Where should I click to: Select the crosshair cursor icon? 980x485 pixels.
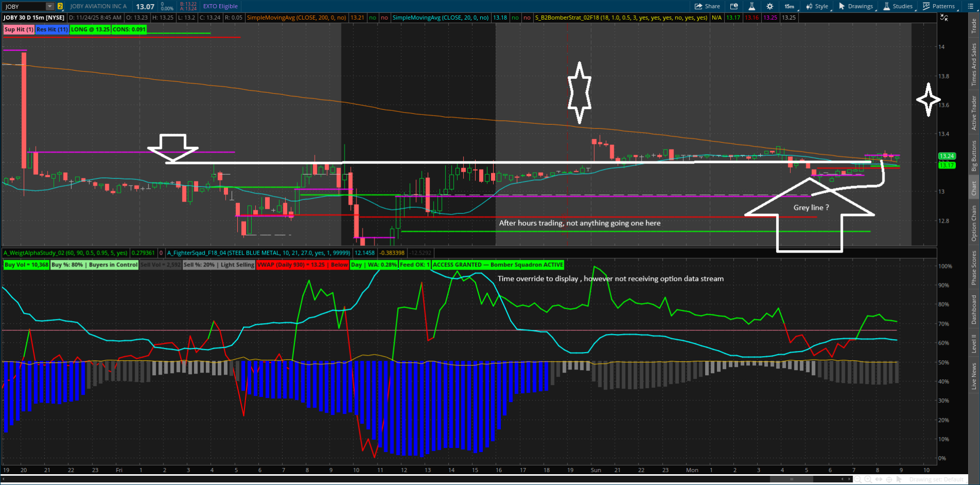[890, 479]
